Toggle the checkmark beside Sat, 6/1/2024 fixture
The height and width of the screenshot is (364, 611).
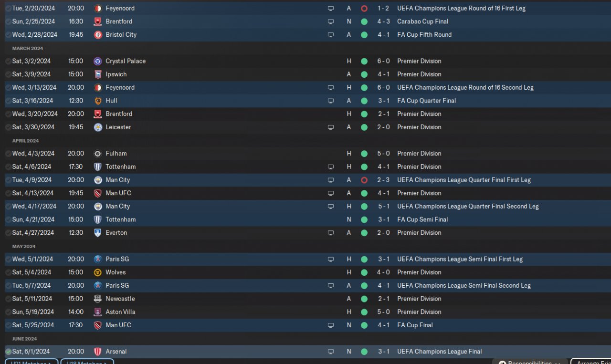pos(8,352)
